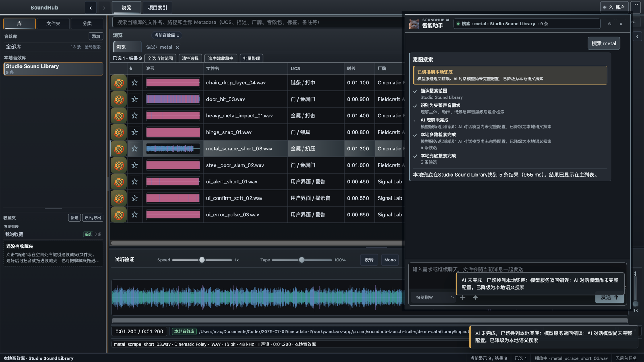Click the 搜索 metal chat bubble
The height and width of the screenshot is (362, 644).
pyautogui.click(x=604, y=43)
